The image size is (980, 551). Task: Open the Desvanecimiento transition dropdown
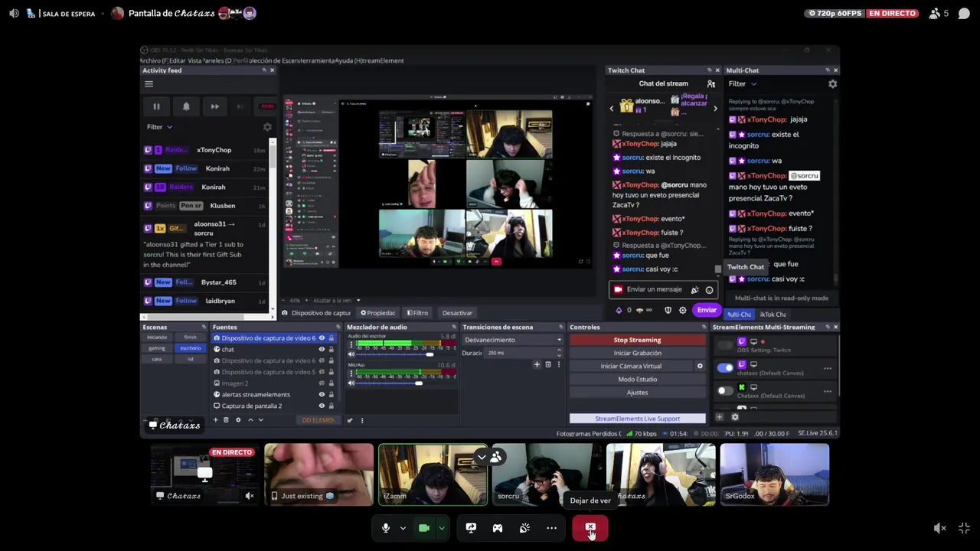(512, 340)
